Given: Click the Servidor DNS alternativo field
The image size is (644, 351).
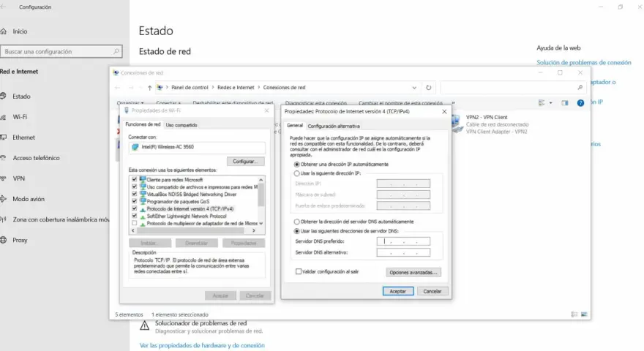Looking at the screenshot, I should [x=403, y=252].
